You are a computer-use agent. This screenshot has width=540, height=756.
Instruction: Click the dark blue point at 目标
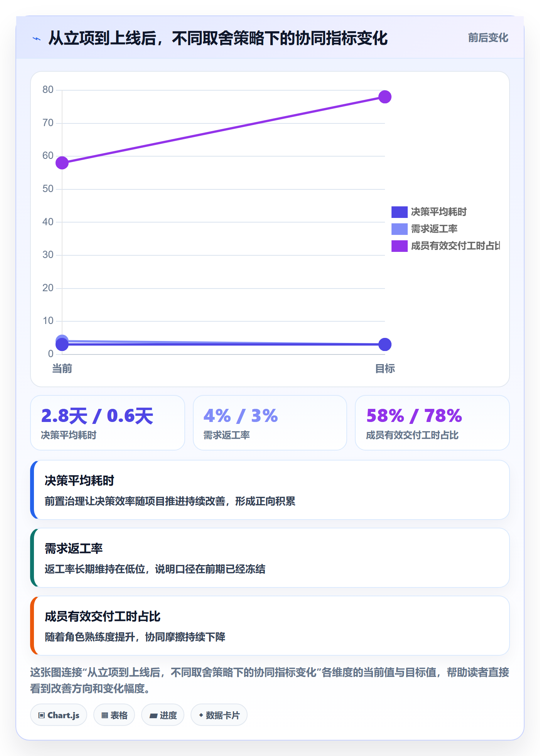click(385, 344)
